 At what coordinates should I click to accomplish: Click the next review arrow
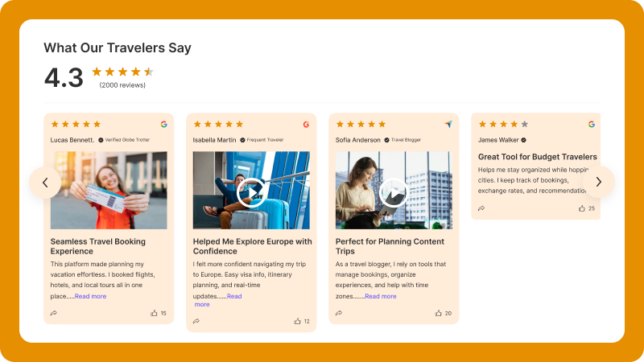[x=598, y=183]
